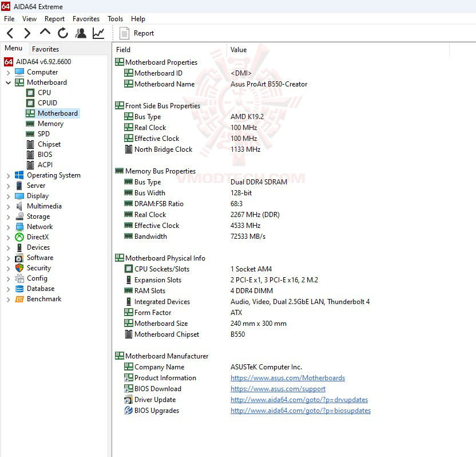Open the asus.com/Motherboards product link
The image size is (476, 457).
[x=287, y=378]
